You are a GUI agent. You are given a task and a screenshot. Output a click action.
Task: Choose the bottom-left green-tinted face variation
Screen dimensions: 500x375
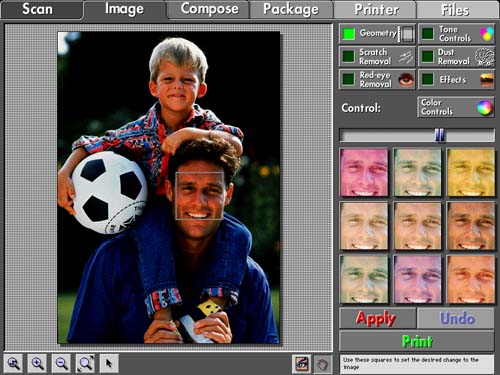pyautogui.click(x=364, y=279)
